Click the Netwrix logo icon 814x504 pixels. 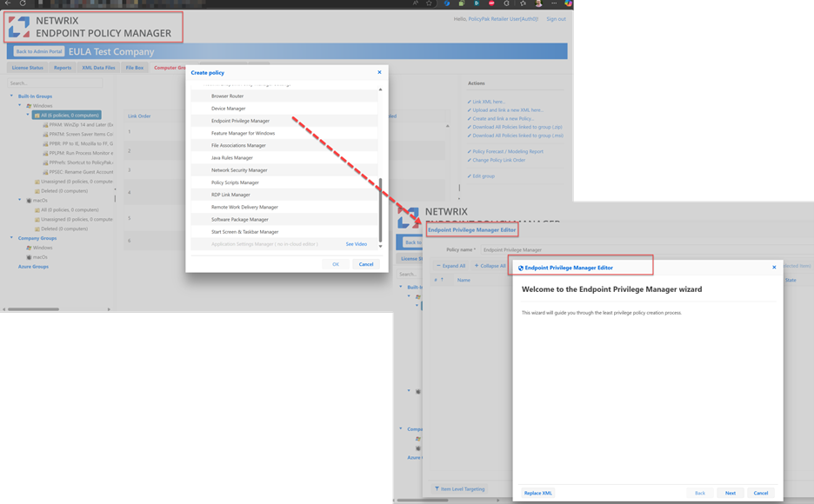19,27
